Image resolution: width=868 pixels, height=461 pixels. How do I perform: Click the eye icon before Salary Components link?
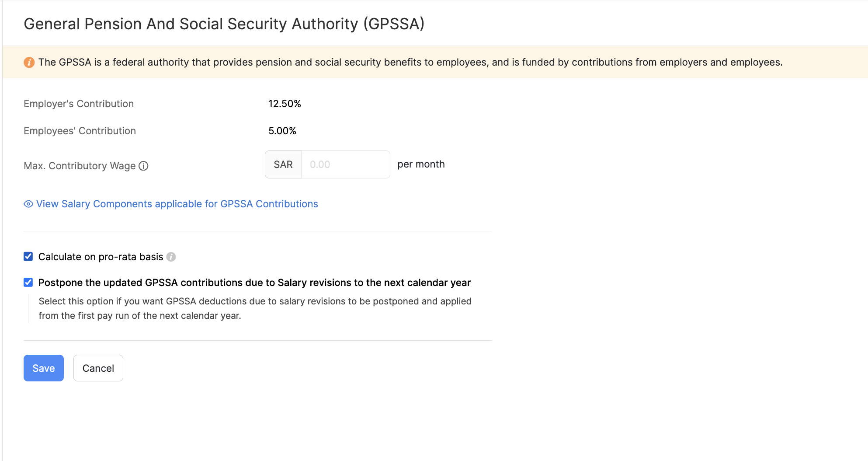pos(28,204)
